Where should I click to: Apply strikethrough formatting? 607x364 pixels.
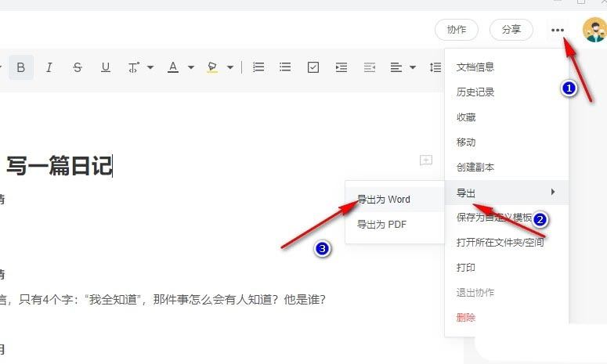(78, 67)
